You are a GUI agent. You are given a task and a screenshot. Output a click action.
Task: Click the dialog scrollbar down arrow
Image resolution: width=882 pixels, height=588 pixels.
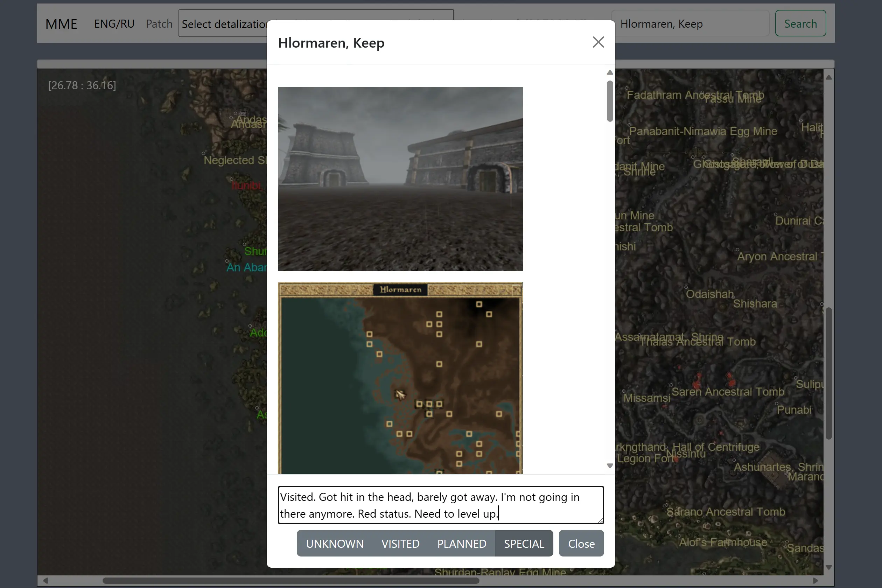[610, 466]
